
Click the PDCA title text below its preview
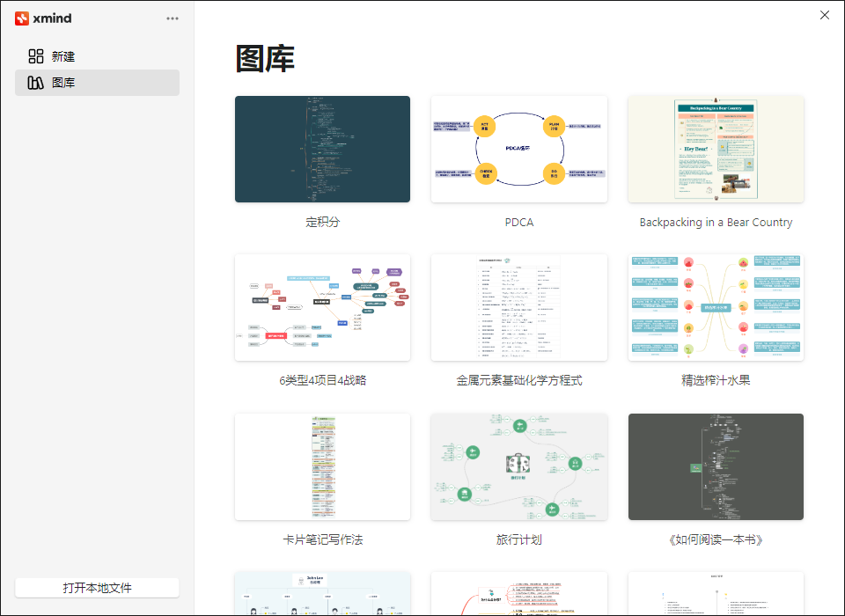tap(519, 223)
